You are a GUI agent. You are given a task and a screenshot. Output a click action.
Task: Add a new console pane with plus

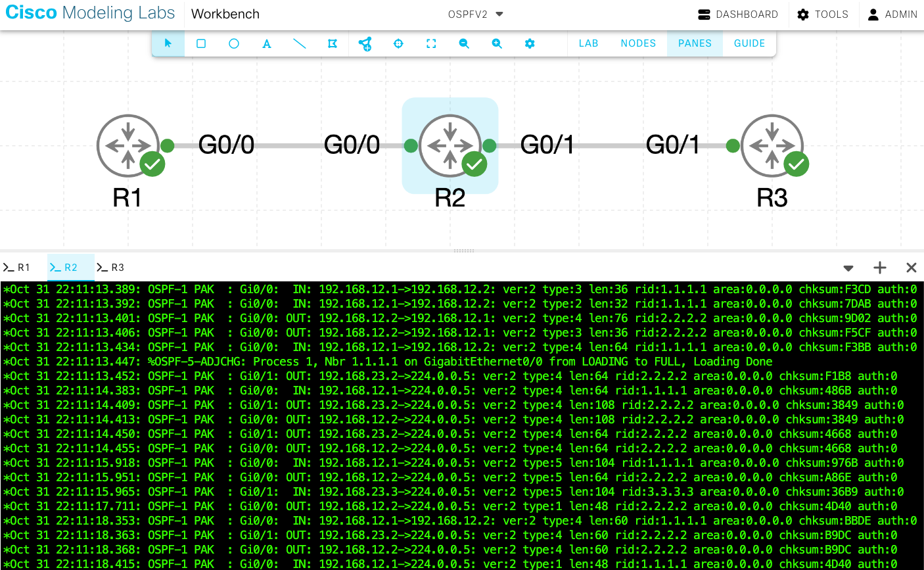(x=880, y=268)
